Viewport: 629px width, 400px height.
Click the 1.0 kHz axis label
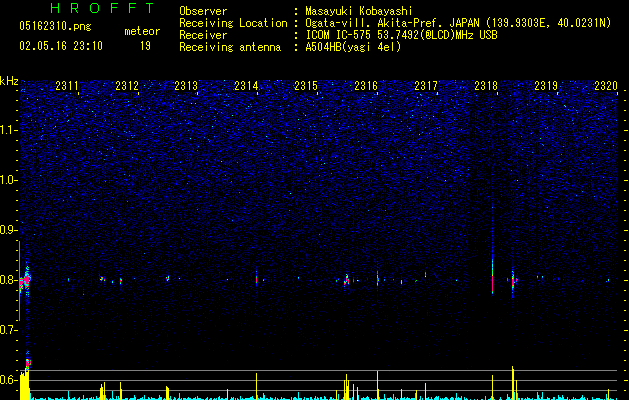[9, 180]
